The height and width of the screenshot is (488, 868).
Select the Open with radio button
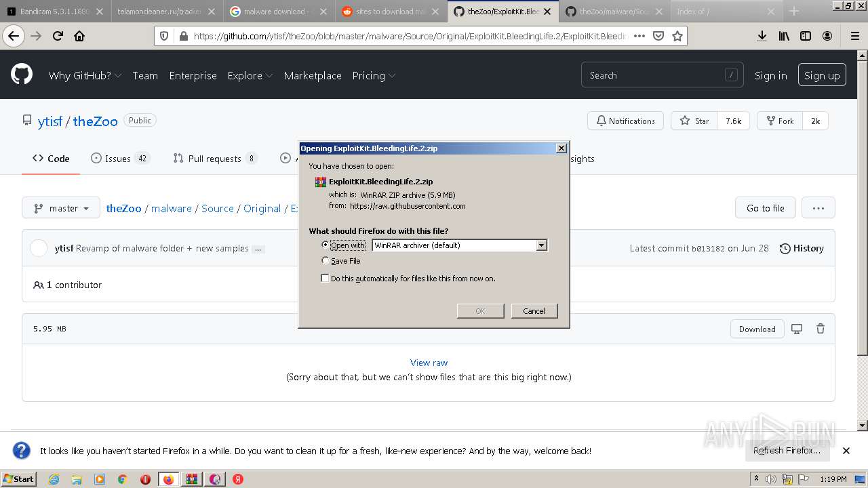tap(325, 245)
